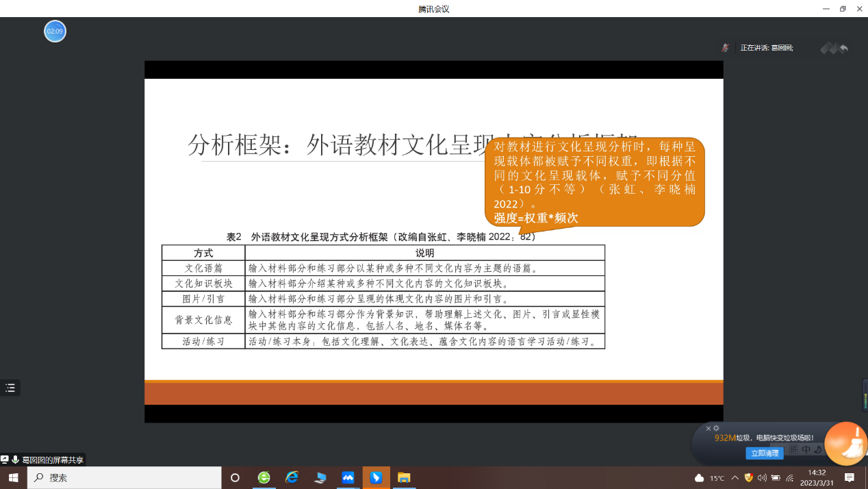The height and width of the screenshot is (489, 868).
Task: Open the volume control in system tray
Action: (762, 478)
